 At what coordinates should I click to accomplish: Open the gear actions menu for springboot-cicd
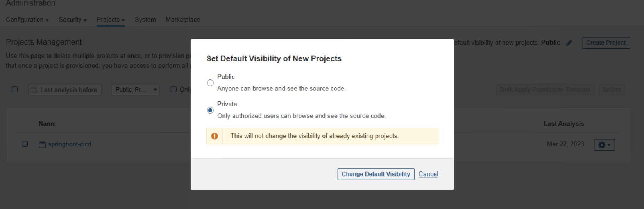(604, 145)
